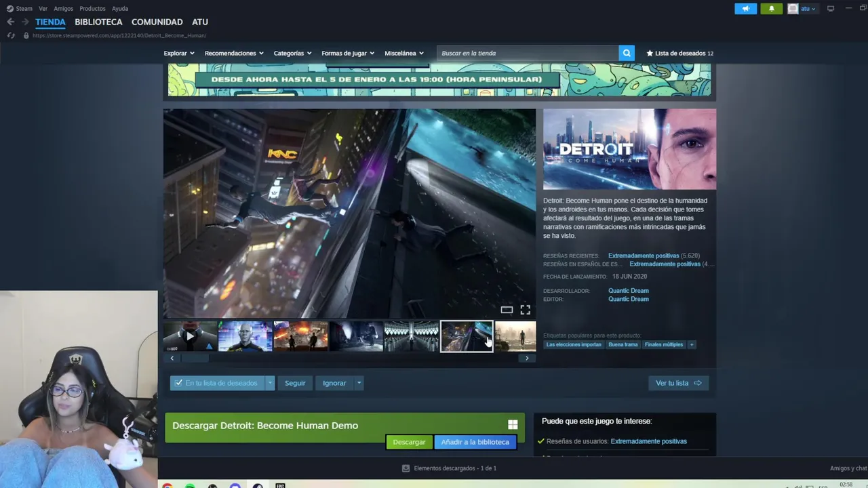Click the Seguir button

pyautogui.click(x=295, y=383)
